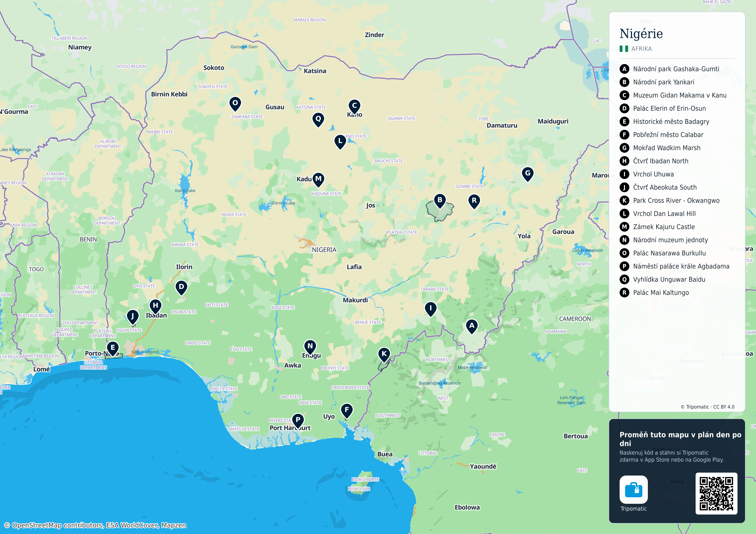Click the Makurdi city label
This screenshot has height=534, width=756.
[355, 300]
